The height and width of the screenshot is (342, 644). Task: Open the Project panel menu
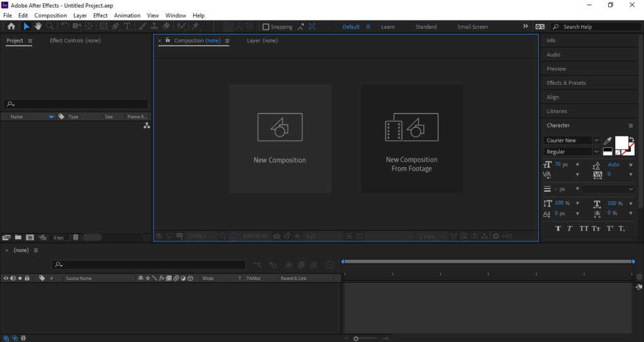point(30,41)
